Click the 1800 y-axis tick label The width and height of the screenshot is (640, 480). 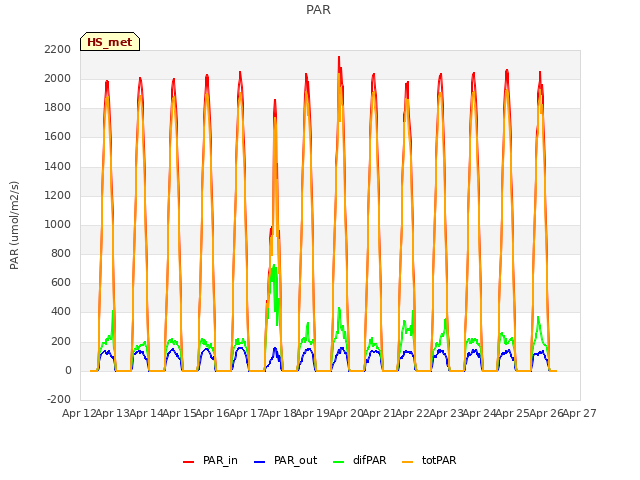click(58, 108)
